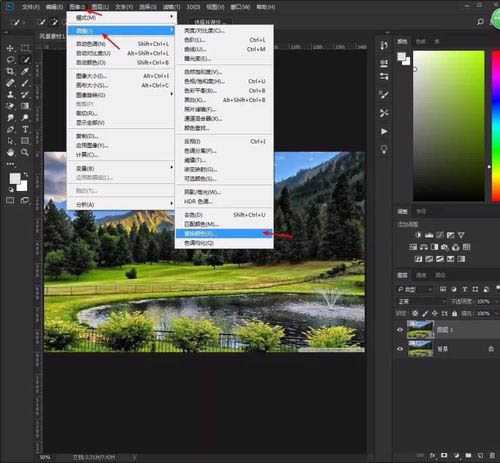Select the Hand tool
Image resolution: width=500 pixels, height=463 pixels.
tap(10, 152)
